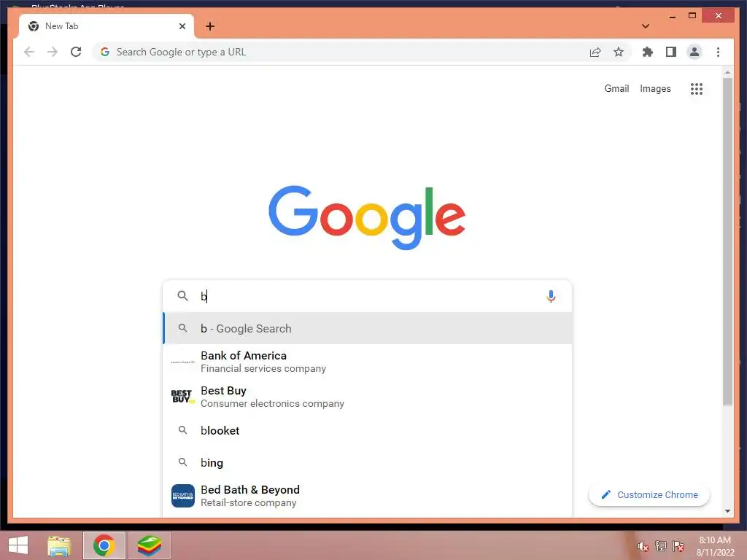
Task: Start voice search with the microphone
Action: click(551, 296)
